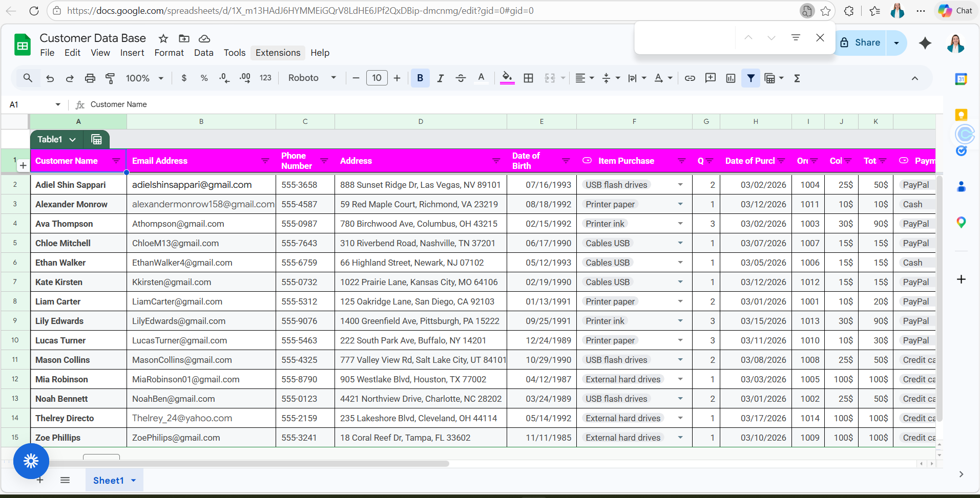Screen dimensions: 980x498
Task: Click the functions sigma icon
Action: 797,78
